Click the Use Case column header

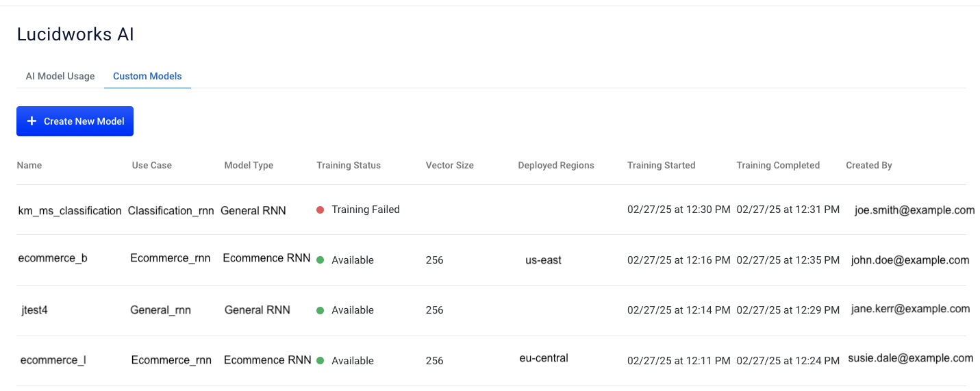tap(152, 165)
